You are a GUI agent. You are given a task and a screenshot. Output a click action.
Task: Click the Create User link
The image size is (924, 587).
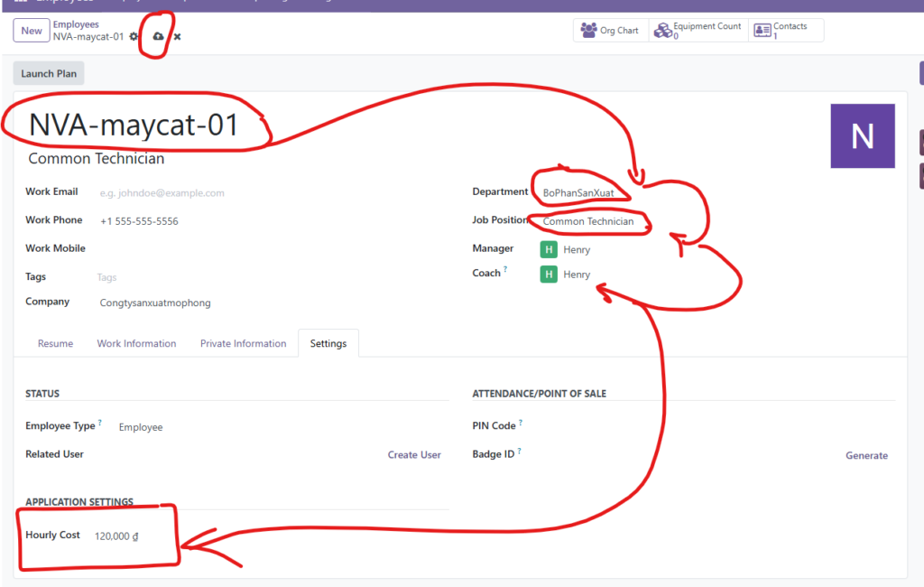pyautogui.click(x=414, y=455)
